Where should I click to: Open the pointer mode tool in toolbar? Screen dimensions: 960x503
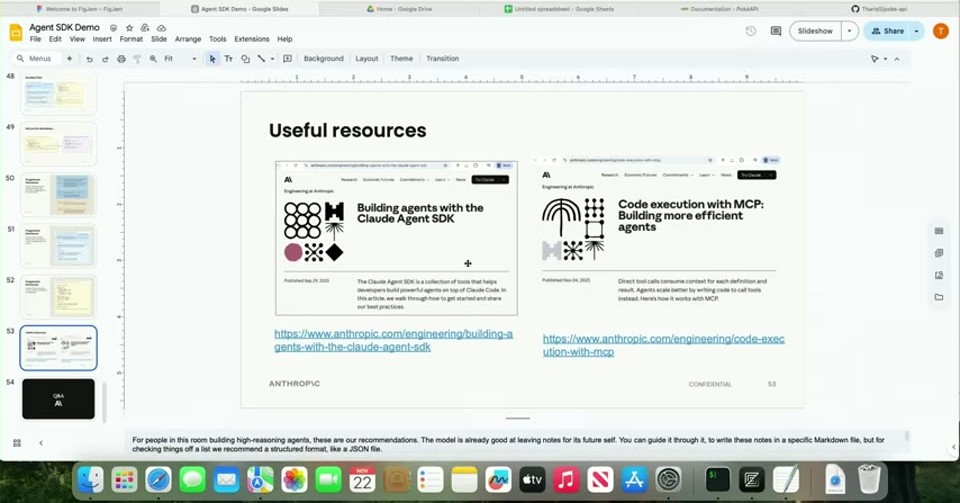[874, 59]
